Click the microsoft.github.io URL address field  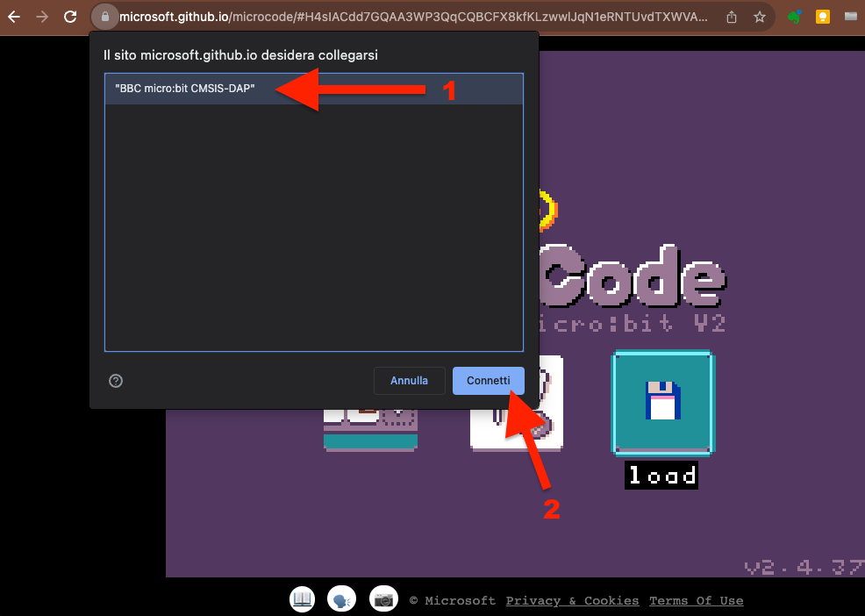tap(412, 17)
